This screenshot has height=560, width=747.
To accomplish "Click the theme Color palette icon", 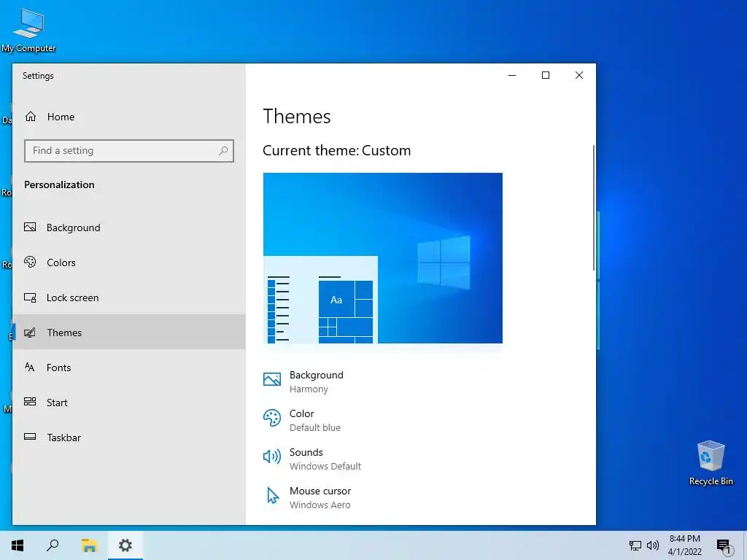I will (x=272, y=418).
